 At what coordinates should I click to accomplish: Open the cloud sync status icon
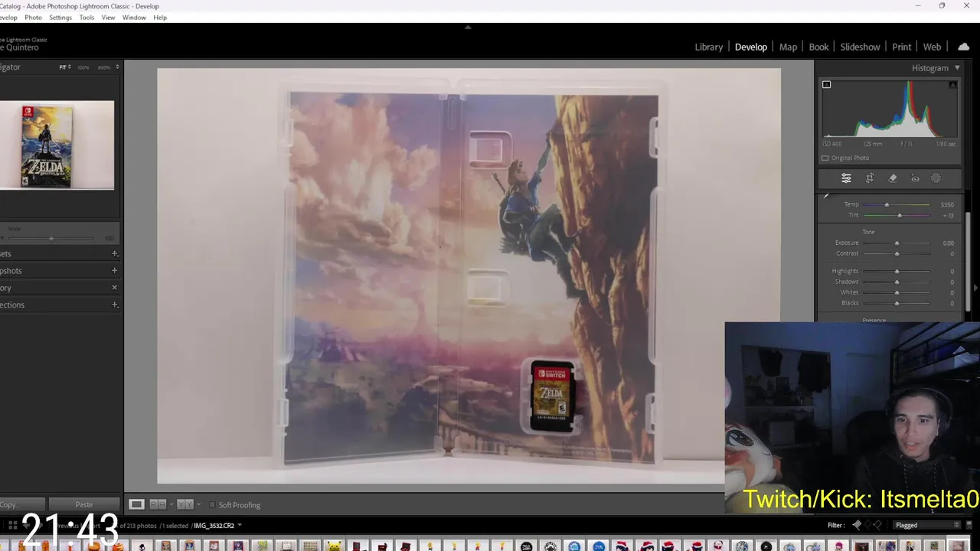tap(963, 47)
